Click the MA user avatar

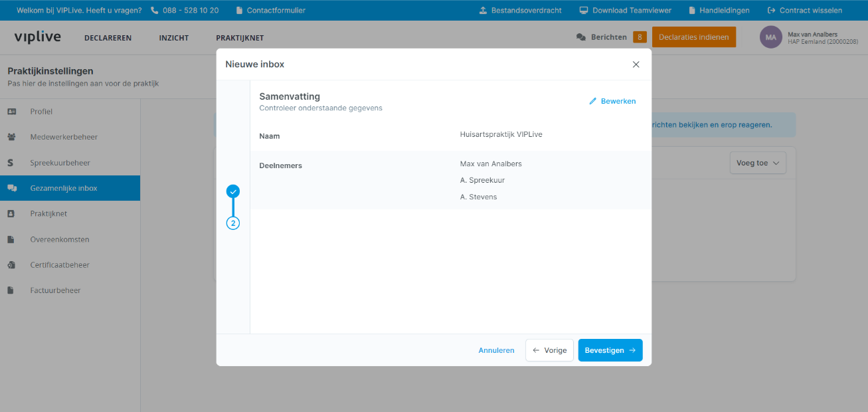click(770, 37)
